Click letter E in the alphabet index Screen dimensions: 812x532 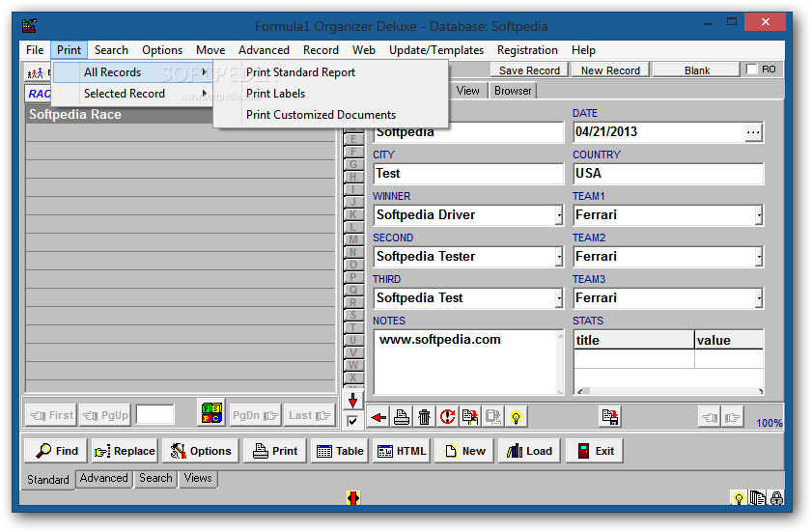[353, 139]
